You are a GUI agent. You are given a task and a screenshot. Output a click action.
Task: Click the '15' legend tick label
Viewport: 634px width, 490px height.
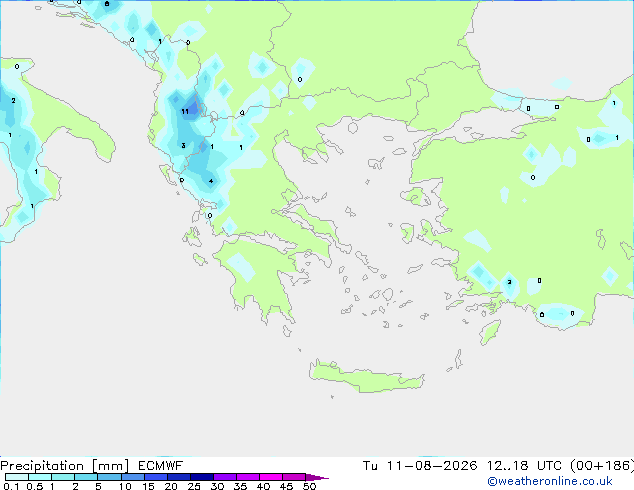[x=148, y=486]
